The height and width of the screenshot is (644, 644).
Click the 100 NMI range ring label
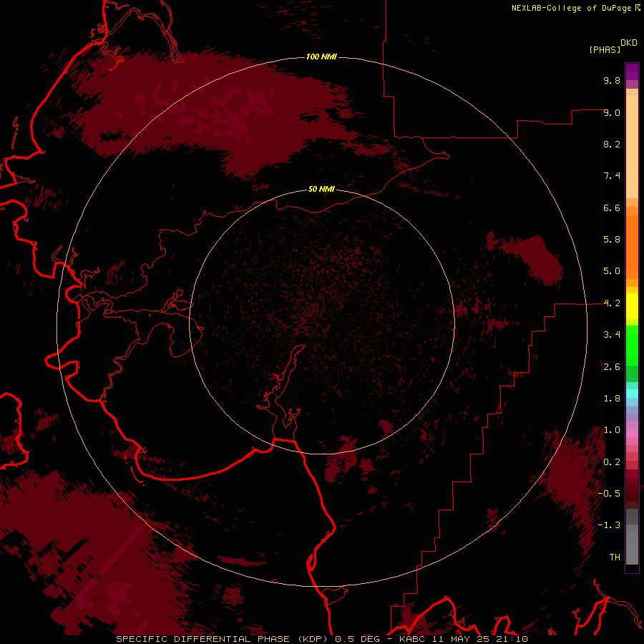[x=321, y=57]
